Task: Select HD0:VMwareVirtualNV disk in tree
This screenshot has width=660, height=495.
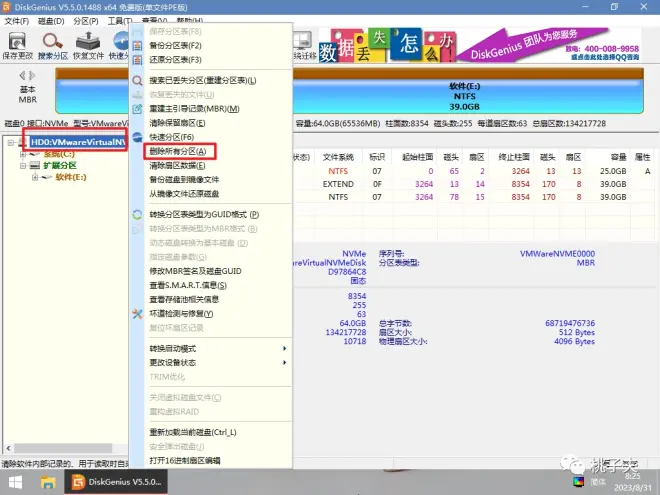Action: (78, 142)
